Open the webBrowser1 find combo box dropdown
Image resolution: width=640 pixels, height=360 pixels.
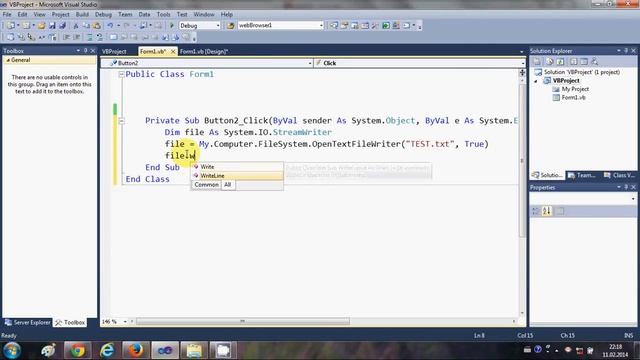coord(321,25)
